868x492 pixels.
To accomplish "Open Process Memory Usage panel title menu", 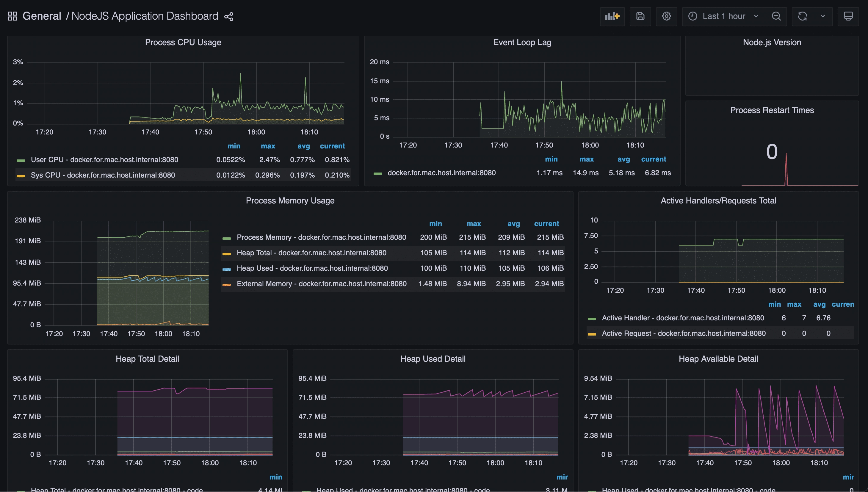I will [x=290, y=200].
